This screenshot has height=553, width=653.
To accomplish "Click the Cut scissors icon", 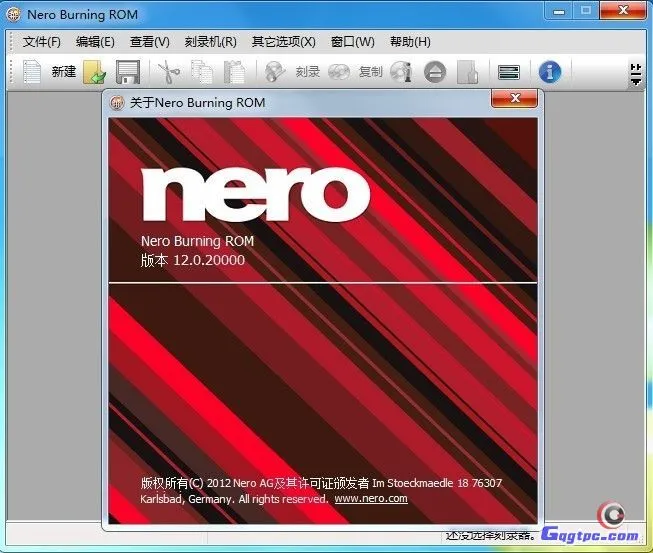I will [166, 72].
